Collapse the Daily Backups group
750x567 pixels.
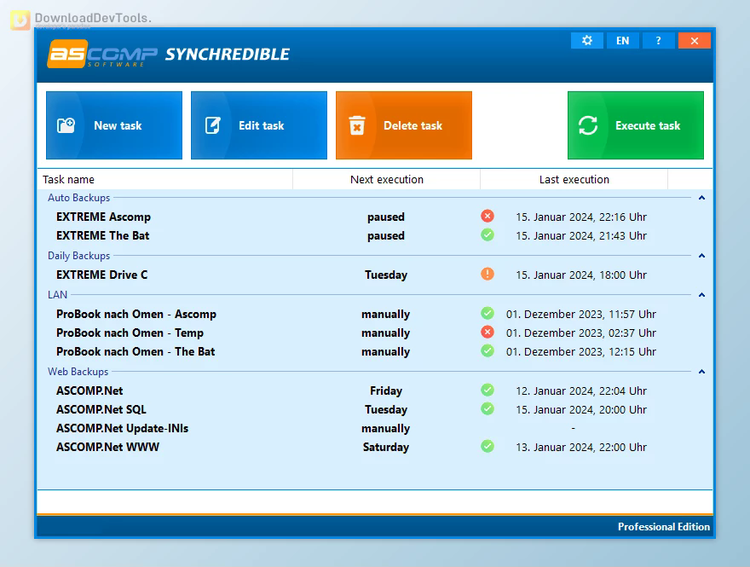[x=702, y=256]
